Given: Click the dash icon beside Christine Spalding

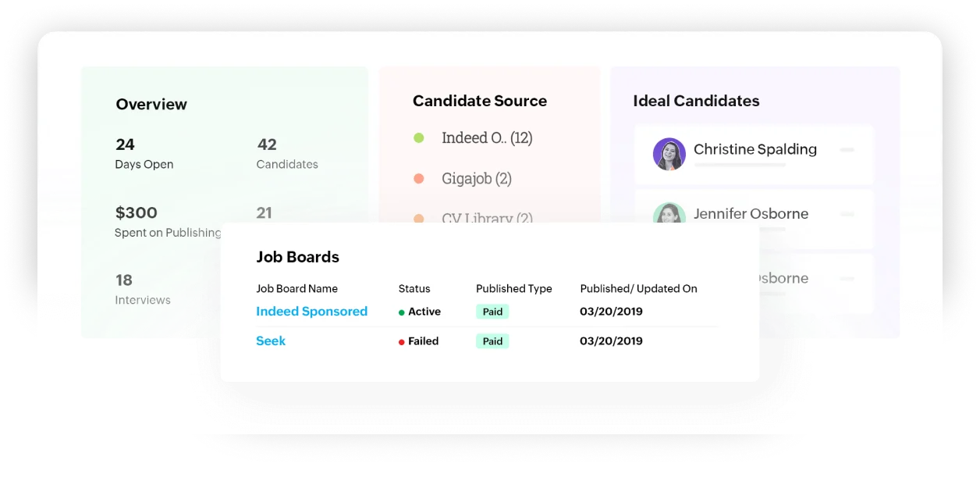Looking at the screenshot, I should [x=847, y=150].
